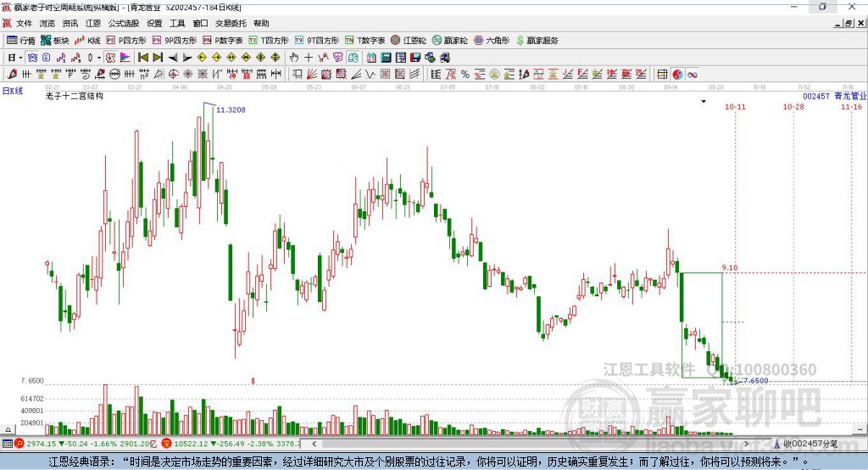
Task: Open the 9P四方形 tool
Action: 175,41
